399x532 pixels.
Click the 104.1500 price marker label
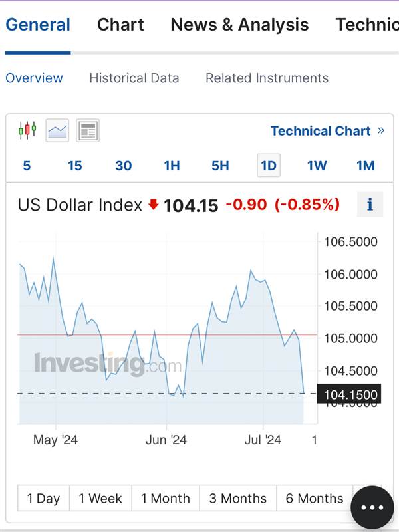click(x=349, y=394)
